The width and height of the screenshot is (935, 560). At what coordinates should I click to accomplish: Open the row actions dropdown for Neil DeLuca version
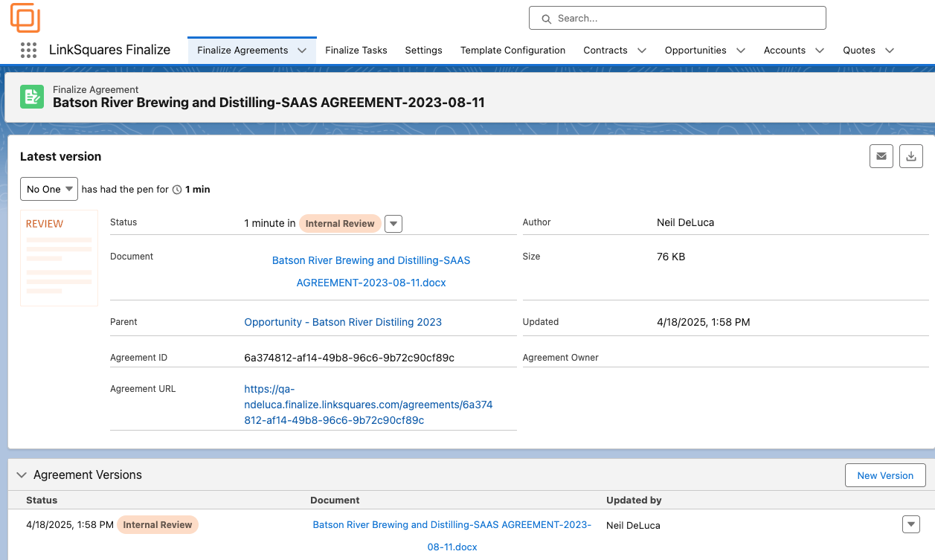pos(911,524)
